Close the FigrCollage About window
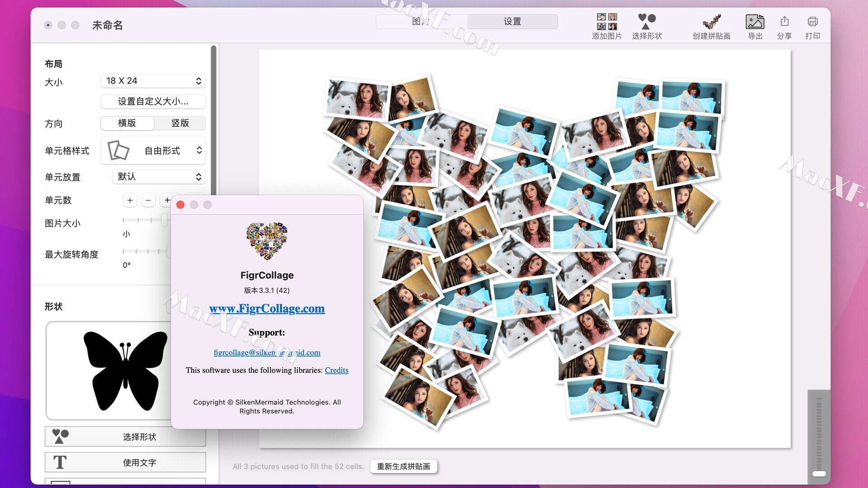This screenshot has width=868, height=488. click(180, 205)
